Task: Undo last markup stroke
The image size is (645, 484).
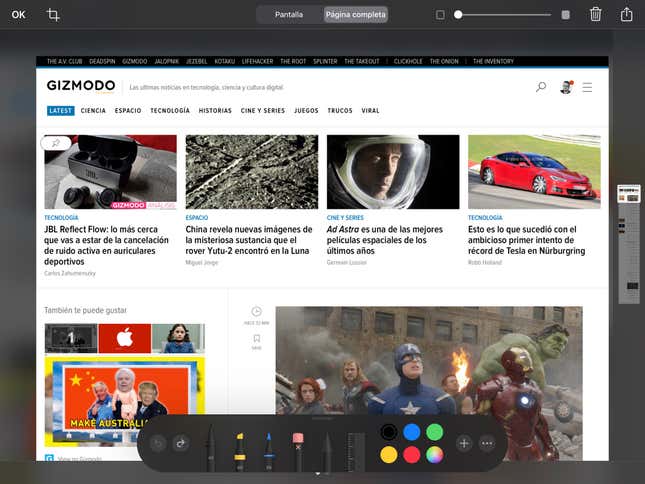Action: click(158, 444)
